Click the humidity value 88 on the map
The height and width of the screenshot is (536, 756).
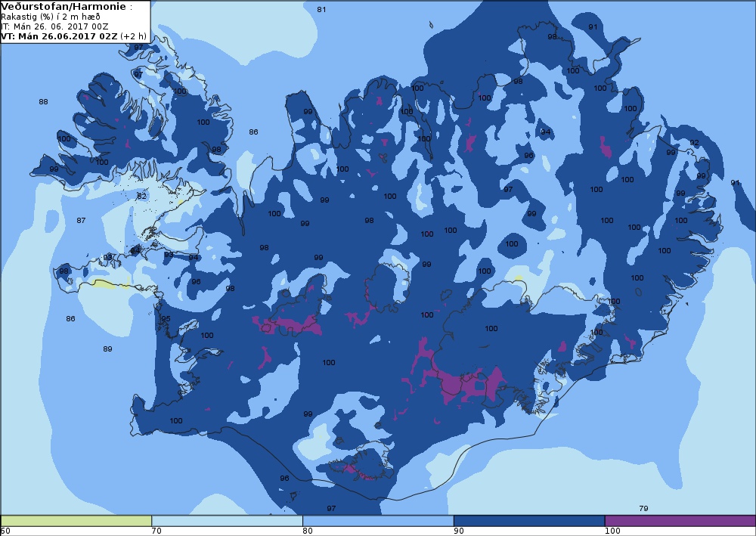pos(43,102)
